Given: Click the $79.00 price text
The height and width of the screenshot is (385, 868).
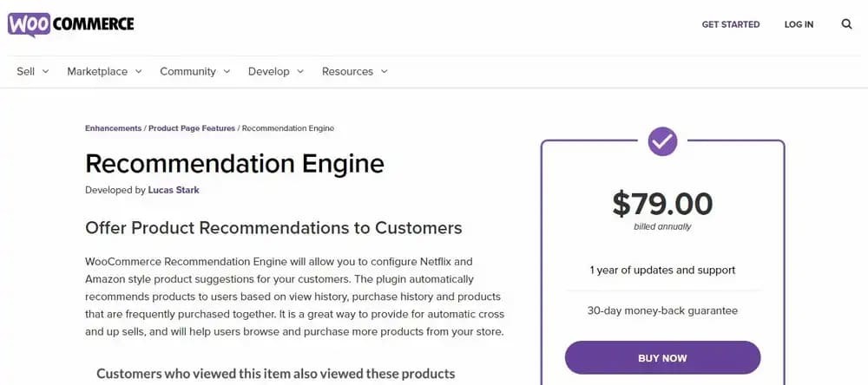Looking at the screenshot, I should (x=662, y=204).
